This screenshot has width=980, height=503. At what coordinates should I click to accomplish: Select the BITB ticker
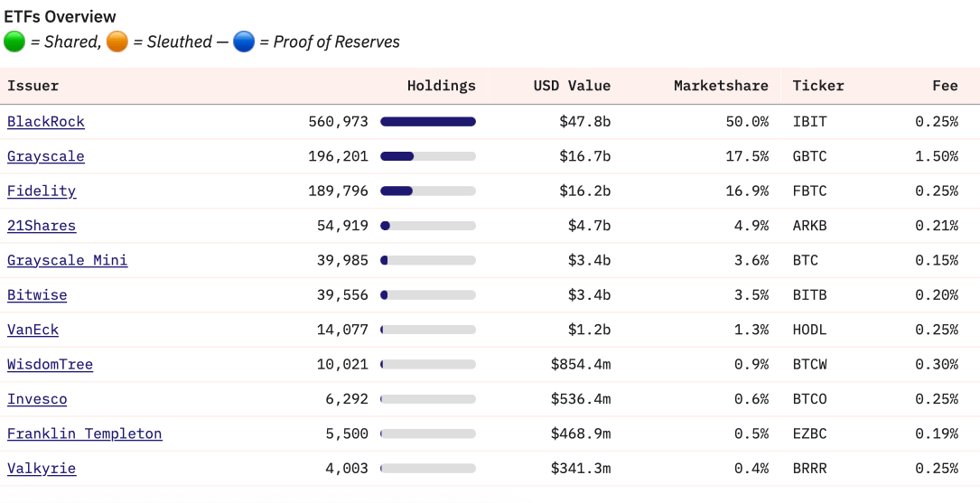click(x=809, y=295)
